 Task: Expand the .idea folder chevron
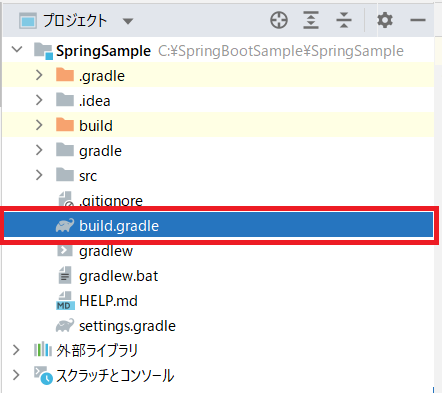(x=39, y=100)
